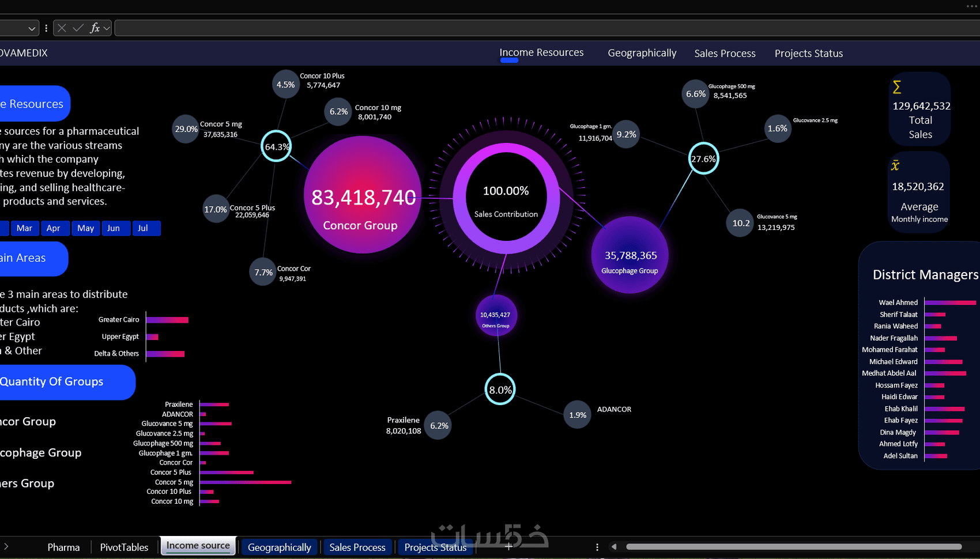Click the formula bar input field
This screenshot has height=559, width=980.
[547, 28]
